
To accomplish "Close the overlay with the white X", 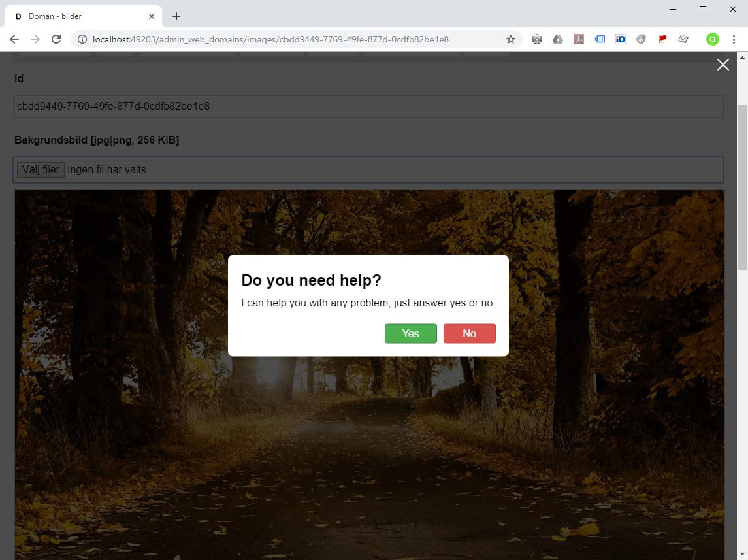I will click(723, 65).
